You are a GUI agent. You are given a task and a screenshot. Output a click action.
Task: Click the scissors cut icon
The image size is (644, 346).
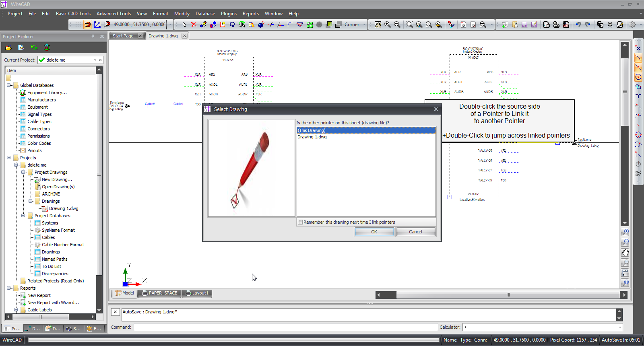[x=610, y=25]
